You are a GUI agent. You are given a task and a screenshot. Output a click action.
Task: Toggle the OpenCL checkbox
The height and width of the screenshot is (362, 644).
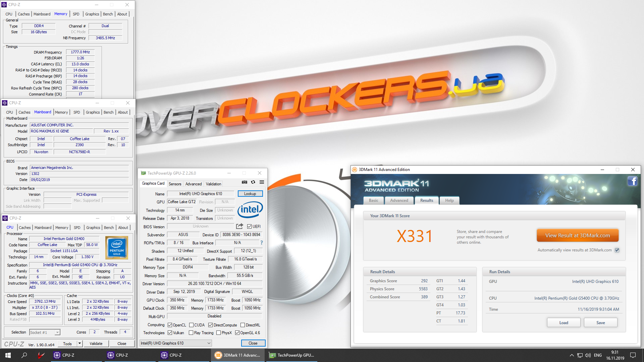[x=170, y=325]
